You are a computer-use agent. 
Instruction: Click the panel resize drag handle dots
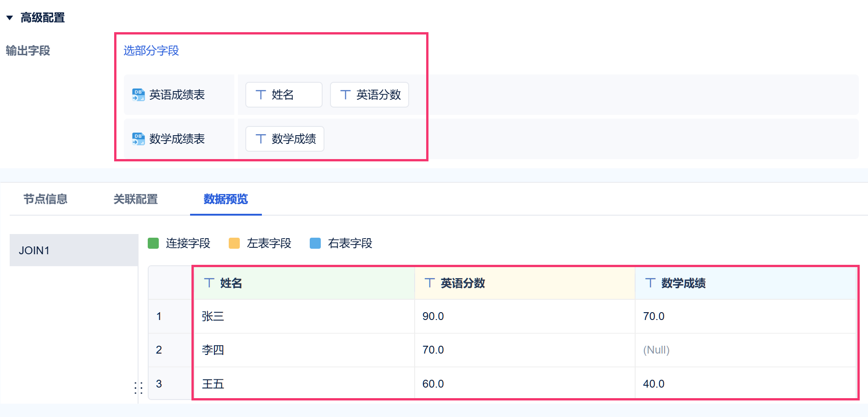coord(138,388)
